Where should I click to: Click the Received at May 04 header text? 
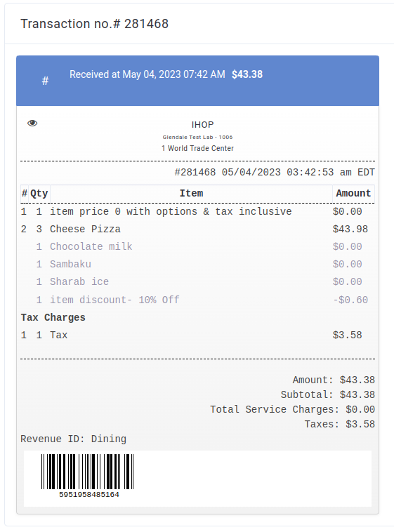pyautogui.click(x=147, y=74)
